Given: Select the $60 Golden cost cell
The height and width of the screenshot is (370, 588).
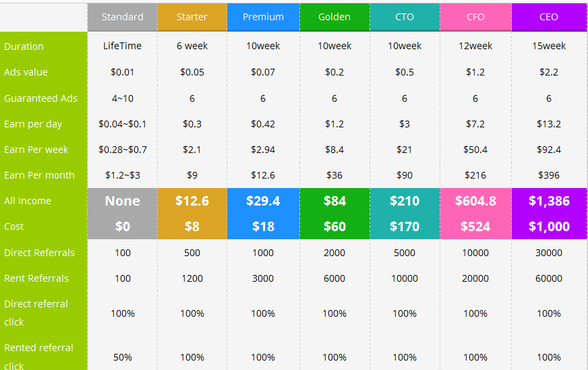Looking at the screenshot, I should (x=334, y=226).
